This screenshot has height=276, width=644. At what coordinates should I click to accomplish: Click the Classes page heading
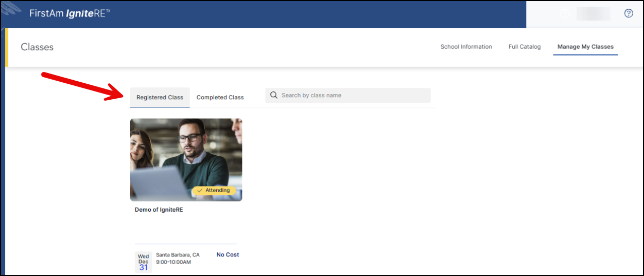point(37,47)
